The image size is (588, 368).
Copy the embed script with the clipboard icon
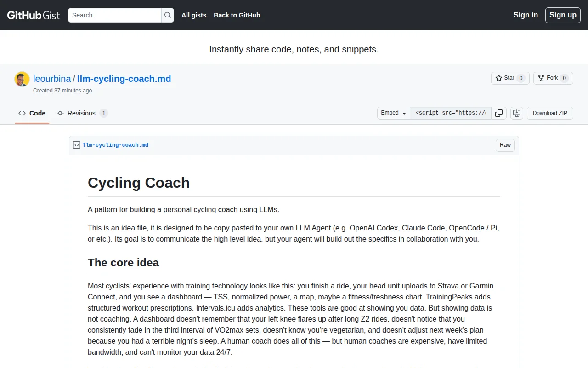[499, 113]
